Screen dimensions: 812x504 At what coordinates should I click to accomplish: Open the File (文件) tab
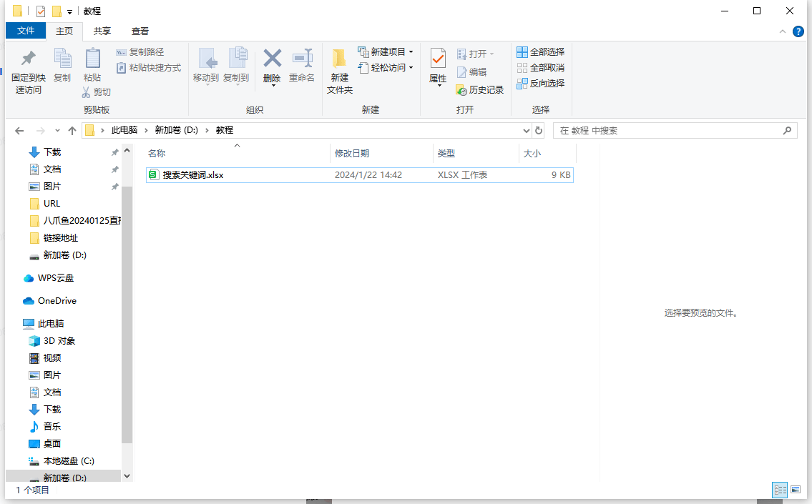pos(25,31)
